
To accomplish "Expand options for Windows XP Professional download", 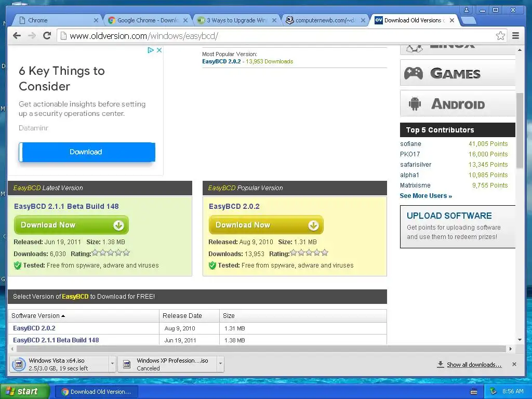I will tap(220, 364).
